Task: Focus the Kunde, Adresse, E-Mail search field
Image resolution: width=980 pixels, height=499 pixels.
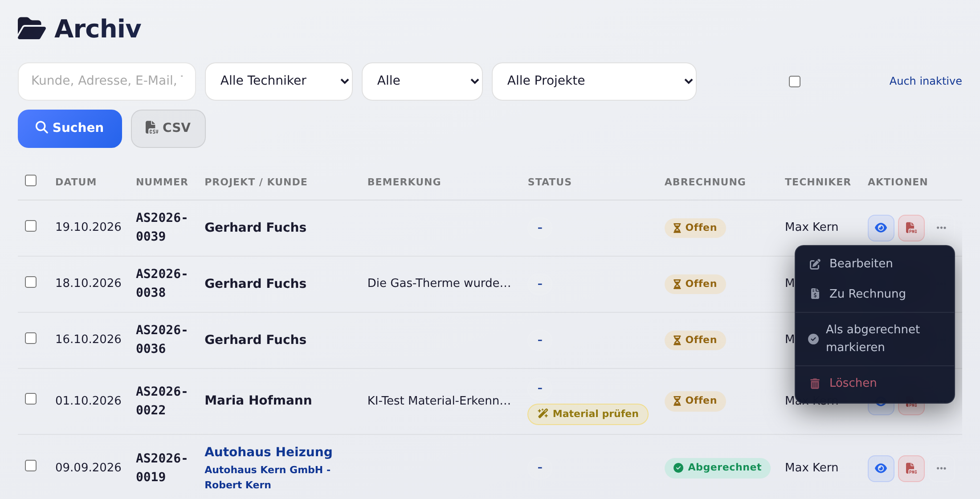Action: coord(107,82)
